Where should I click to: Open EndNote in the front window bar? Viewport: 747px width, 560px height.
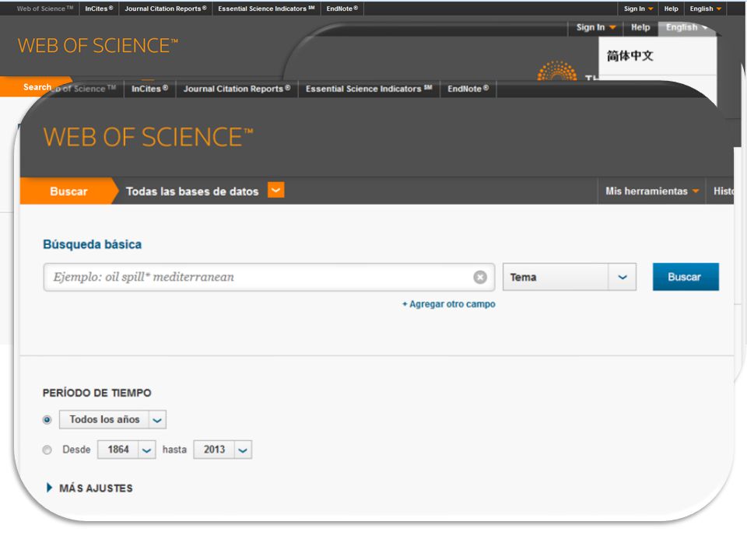[x=468, y=89]
